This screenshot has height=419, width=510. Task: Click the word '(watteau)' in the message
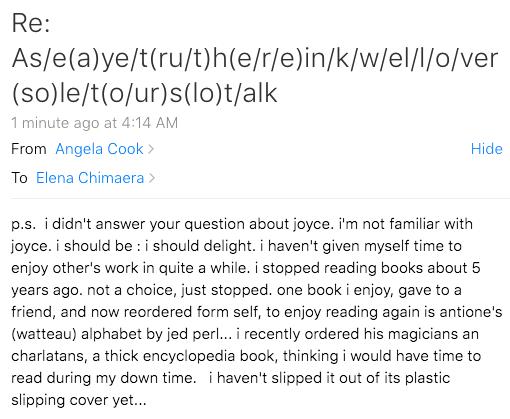pos(44,334)
